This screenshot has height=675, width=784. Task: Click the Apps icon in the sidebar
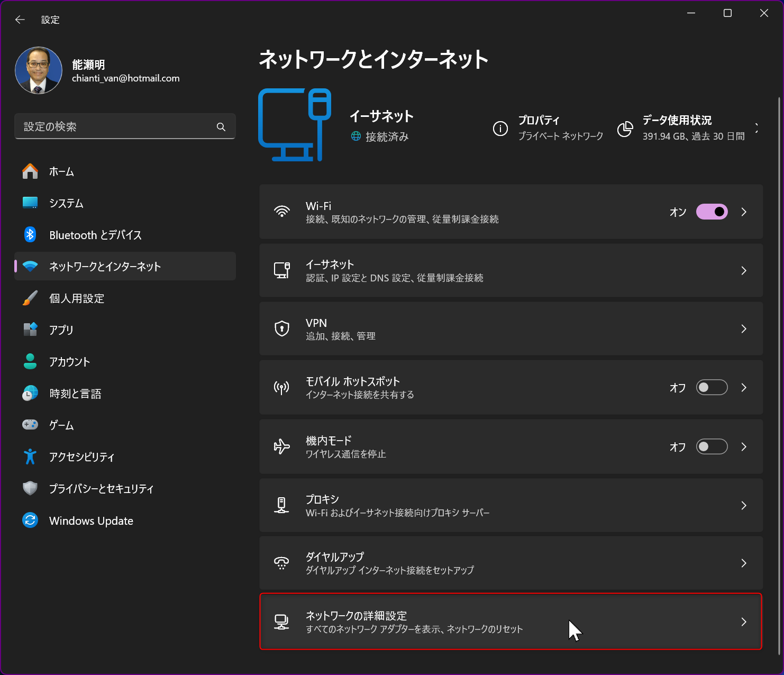[30, 330]
